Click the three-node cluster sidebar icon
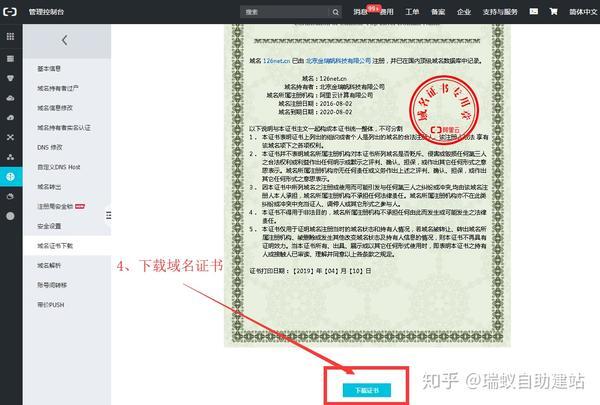The image size is (600, 405). pos(10,157)
